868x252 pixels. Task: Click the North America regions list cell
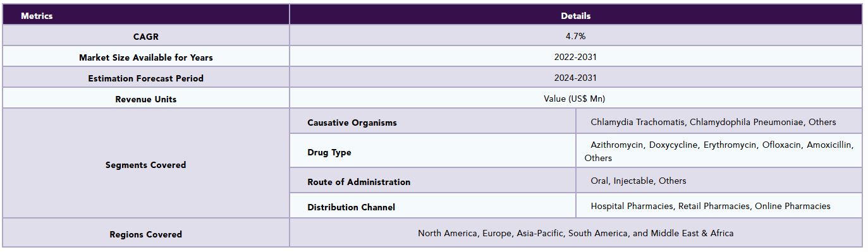click(x=576, y=233)
